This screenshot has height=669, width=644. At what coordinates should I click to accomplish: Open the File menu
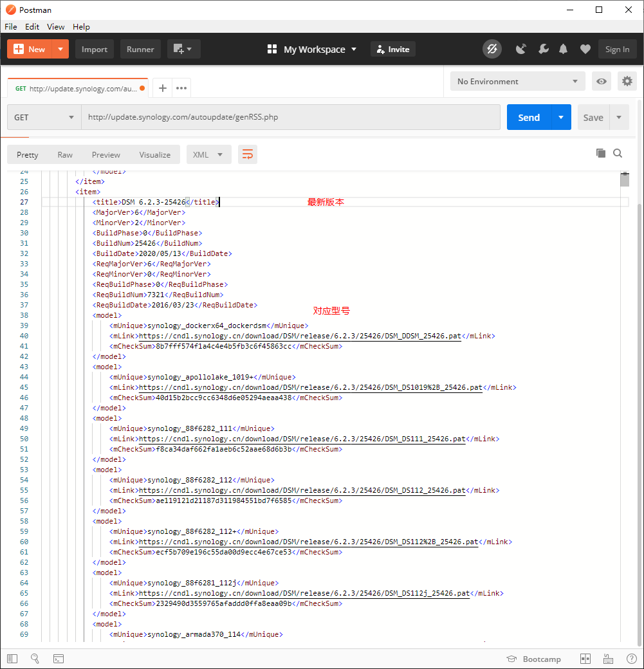[x=11, y=26]
